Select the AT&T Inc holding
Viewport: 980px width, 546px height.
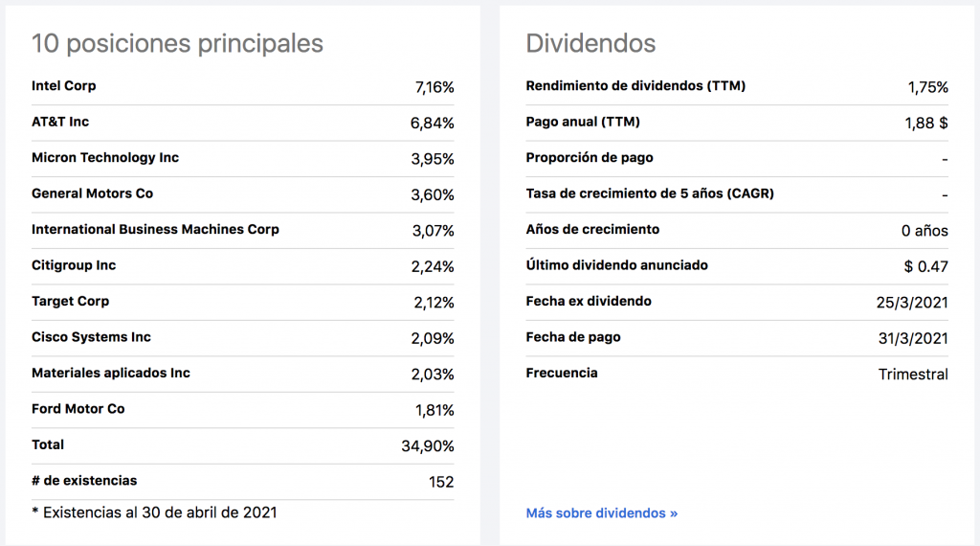click(x=60, y=122)
